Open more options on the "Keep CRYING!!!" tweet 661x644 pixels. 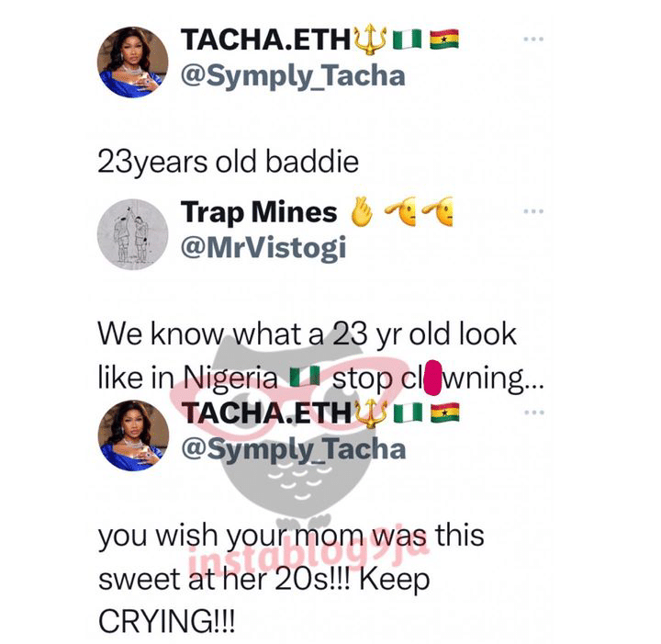[x=532, y=414]
